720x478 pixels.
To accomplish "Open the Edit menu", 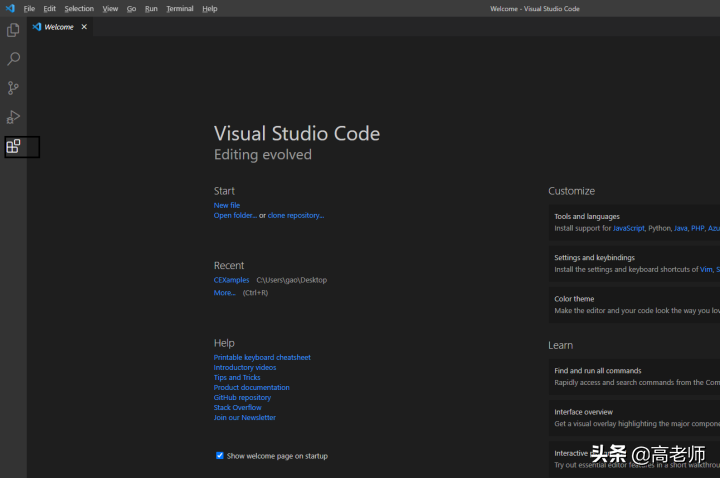I will (x=50, y=8).
